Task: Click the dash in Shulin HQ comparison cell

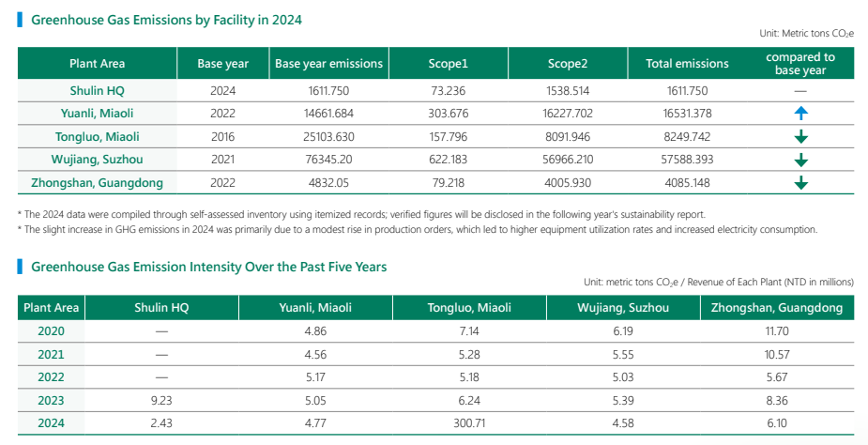Action: 800,91
